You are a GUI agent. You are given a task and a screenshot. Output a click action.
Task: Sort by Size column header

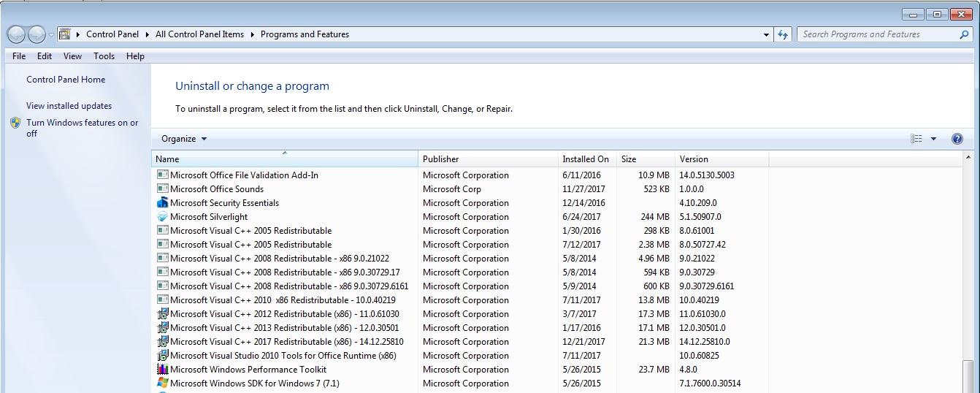coord(646,159)
